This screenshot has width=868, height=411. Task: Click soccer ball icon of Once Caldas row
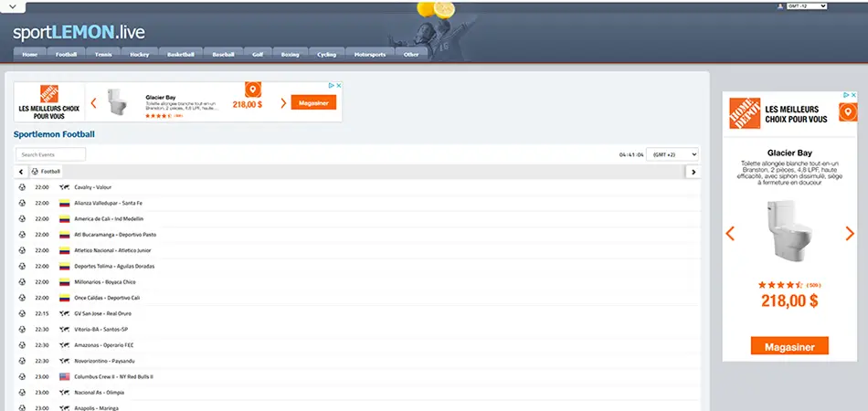click(22, 298)
